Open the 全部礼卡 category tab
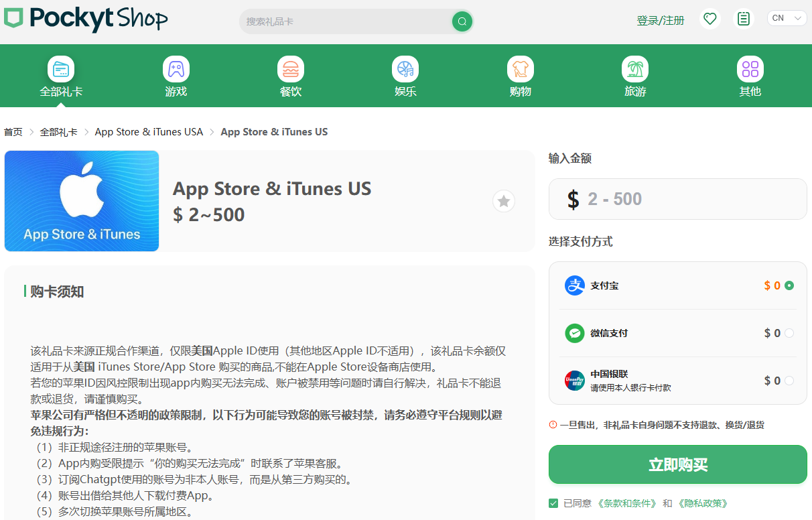The image size is (812, 520). pos(61,77)
